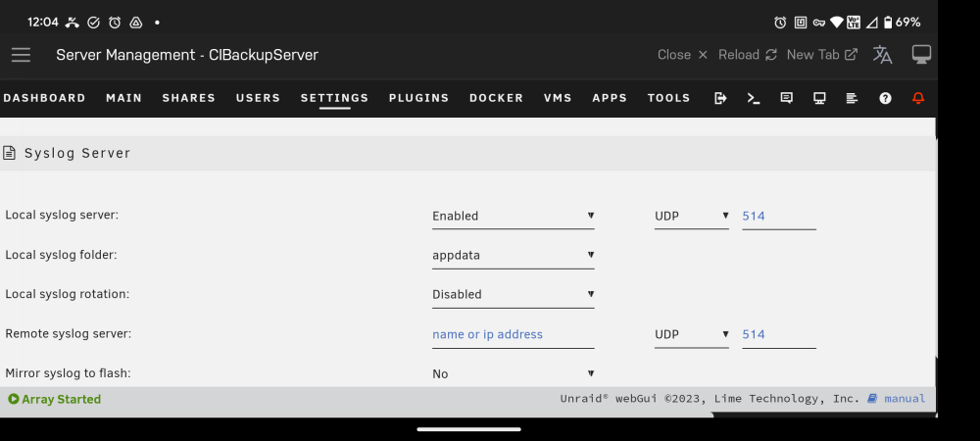
Task: Open the Mirror syslog to flash dropdown
Action: click(x=514, y=374)
